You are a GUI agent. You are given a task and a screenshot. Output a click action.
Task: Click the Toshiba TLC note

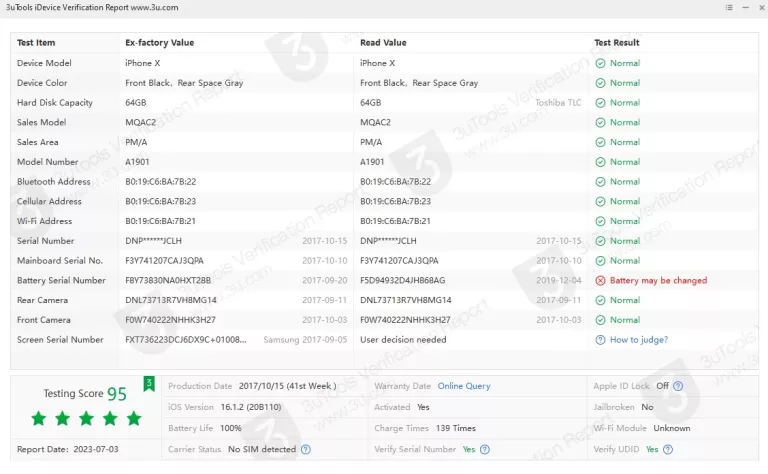click(558, 103)
